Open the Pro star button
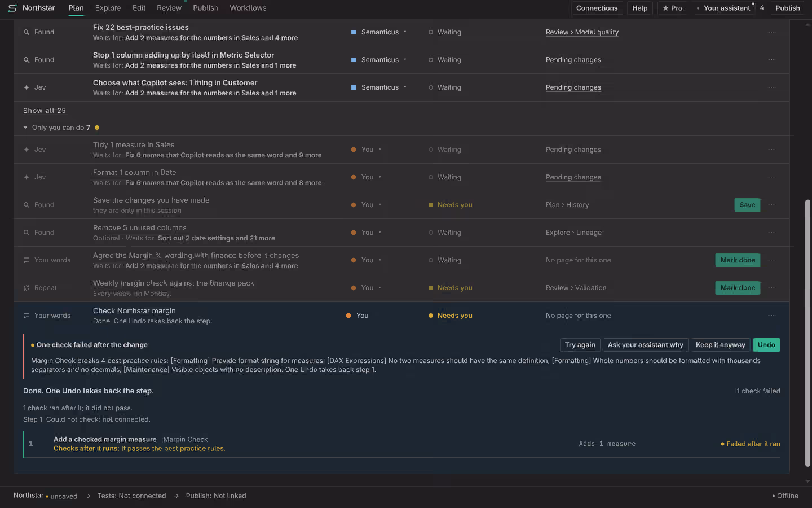The height and width of the screenshot is (508, 812). coord(672,8)
